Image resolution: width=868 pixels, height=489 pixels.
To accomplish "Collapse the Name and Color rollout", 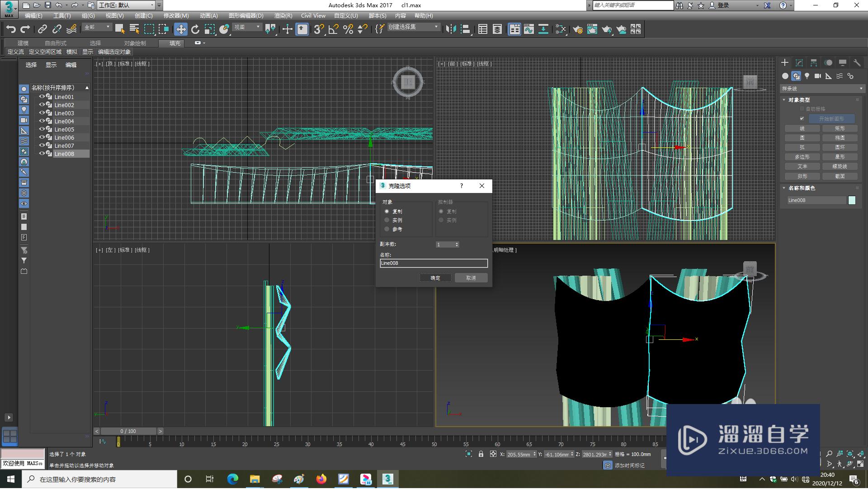I will pos(784,188).
